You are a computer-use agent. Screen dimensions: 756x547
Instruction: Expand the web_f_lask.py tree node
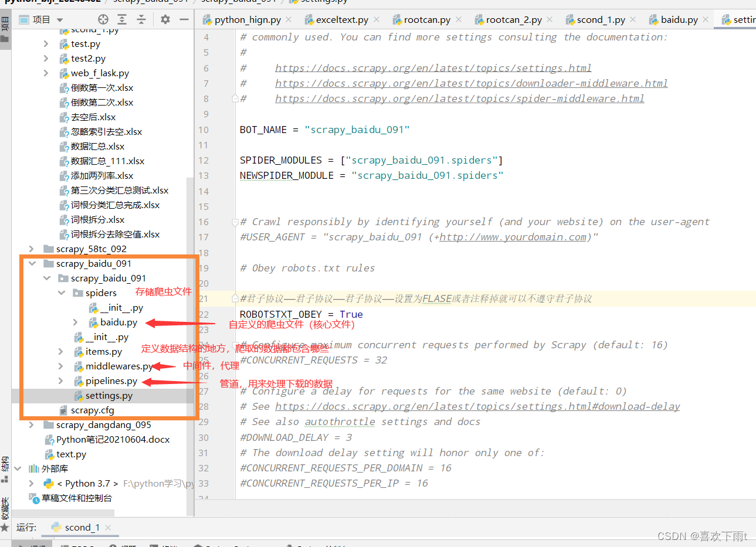point(46,73)
